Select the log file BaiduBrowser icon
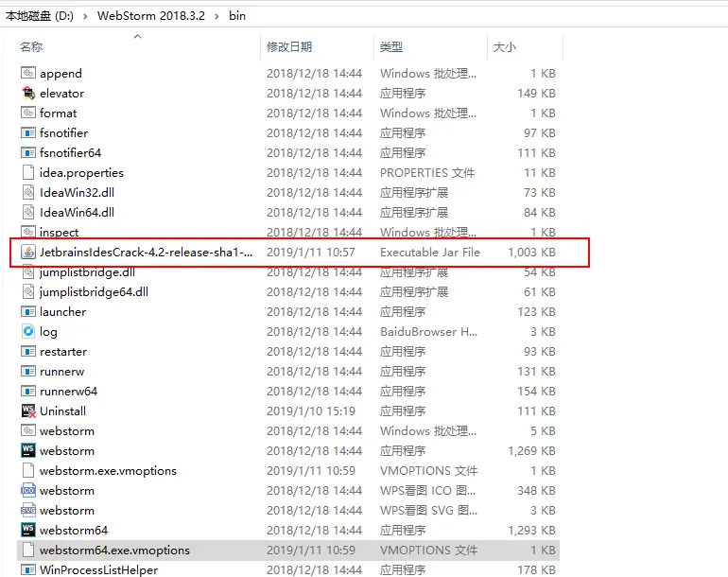The width and height of the screenshot is (728, 577). click(28, 331)
